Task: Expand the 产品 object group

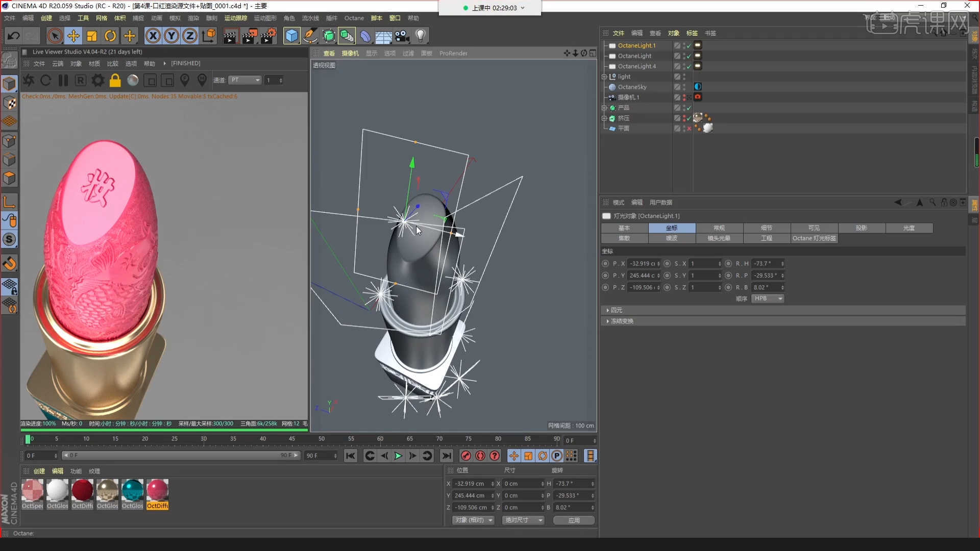Action: (x=604, y=108)
